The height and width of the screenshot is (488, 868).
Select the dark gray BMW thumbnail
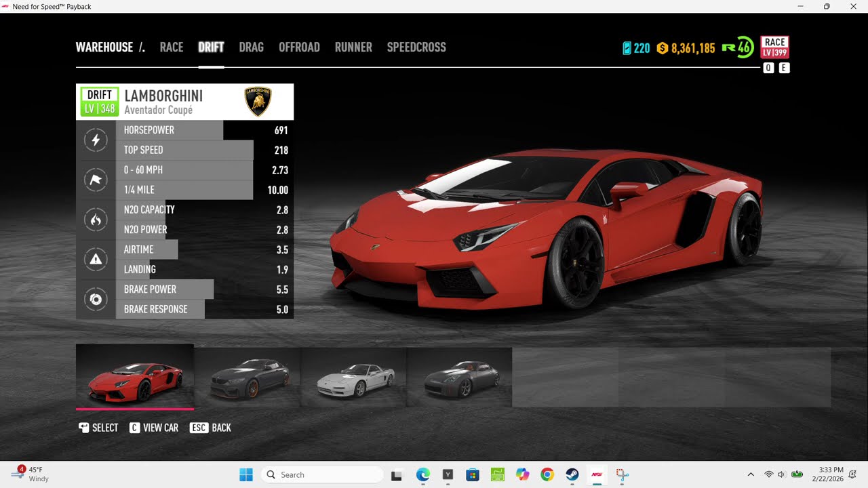[x=248, y=377]
